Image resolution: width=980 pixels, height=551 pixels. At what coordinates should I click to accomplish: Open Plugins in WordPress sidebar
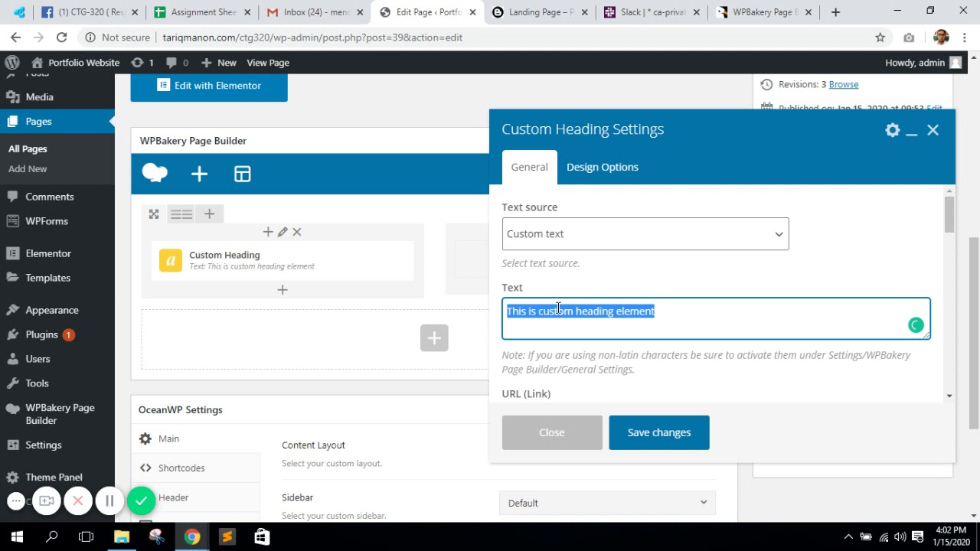(57, 334)
